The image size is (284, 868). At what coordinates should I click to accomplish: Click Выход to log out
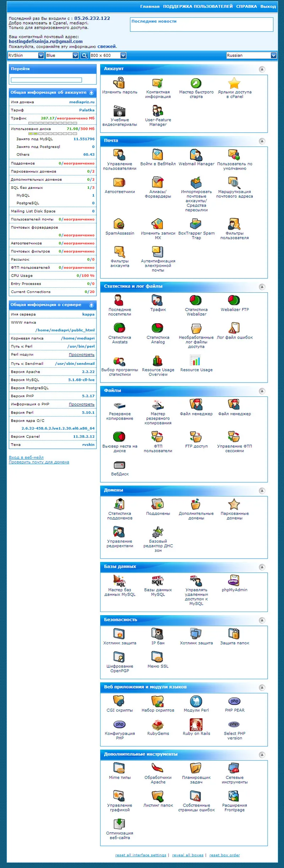268,6
